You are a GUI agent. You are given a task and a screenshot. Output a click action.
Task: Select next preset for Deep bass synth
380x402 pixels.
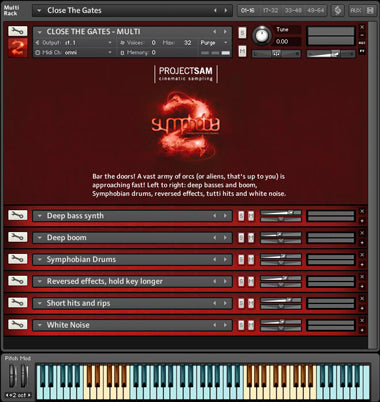point(225,216)
